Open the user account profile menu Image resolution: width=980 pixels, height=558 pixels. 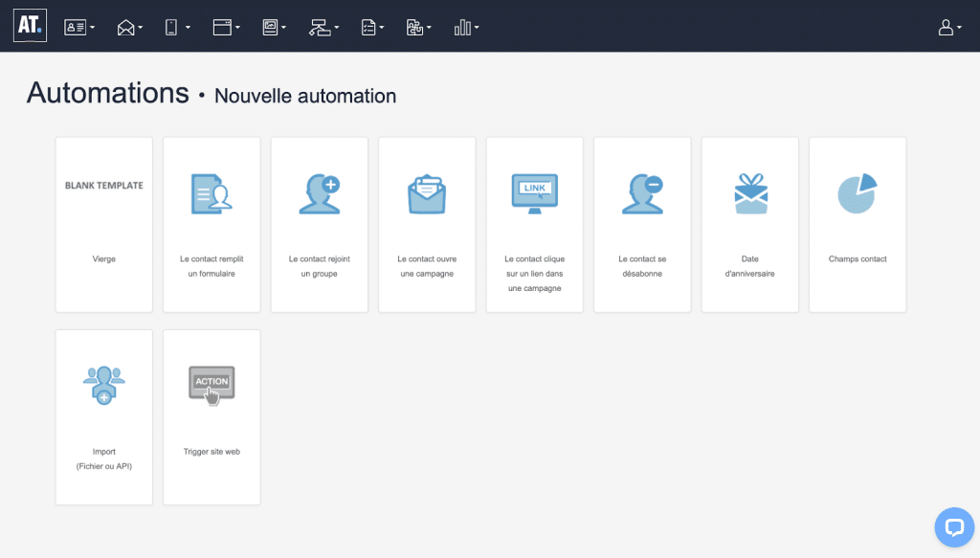coord(949,28)
